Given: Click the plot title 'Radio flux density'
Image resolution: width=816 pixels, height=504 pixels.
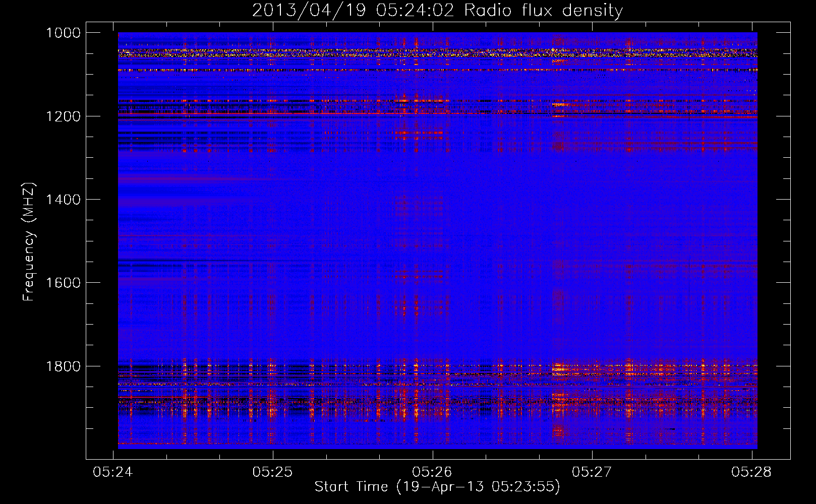Looking at the screenshot, I should (x=543, y=11).
